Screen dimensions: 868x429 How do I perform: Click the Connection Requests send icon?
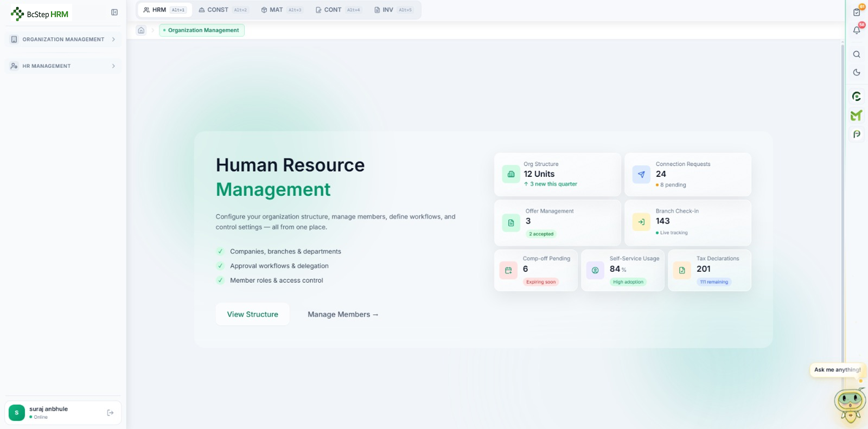[641, 175]
